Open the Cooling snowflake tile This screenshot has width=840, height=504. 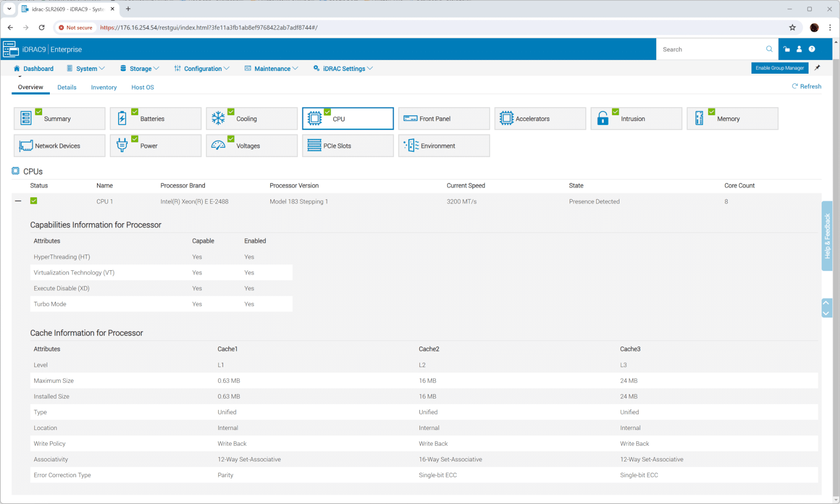click(x=251, y=119)
